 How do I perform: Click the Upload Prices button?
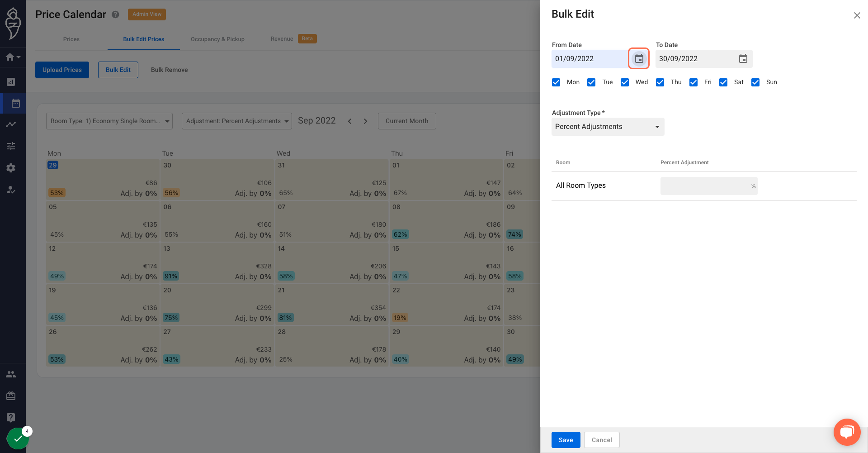click(x=62, y=70)
